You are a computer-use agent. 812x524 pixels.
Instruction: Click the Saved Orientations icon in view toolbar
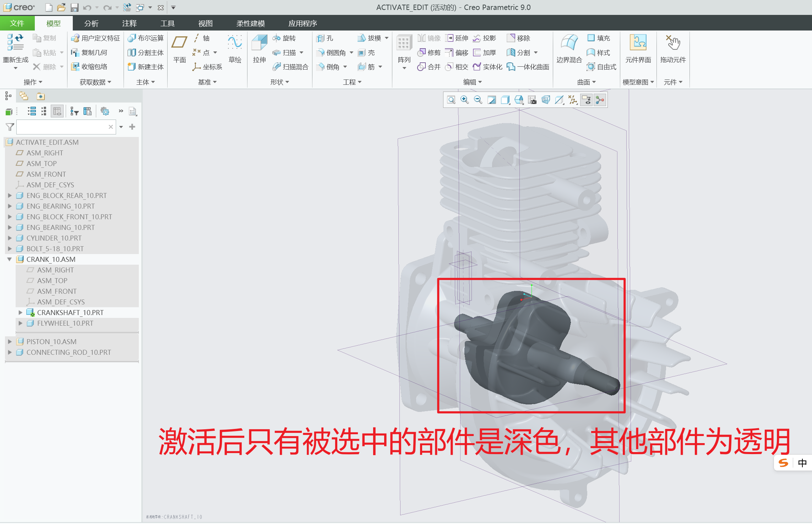pyautogui.click(x=519, y=100)
